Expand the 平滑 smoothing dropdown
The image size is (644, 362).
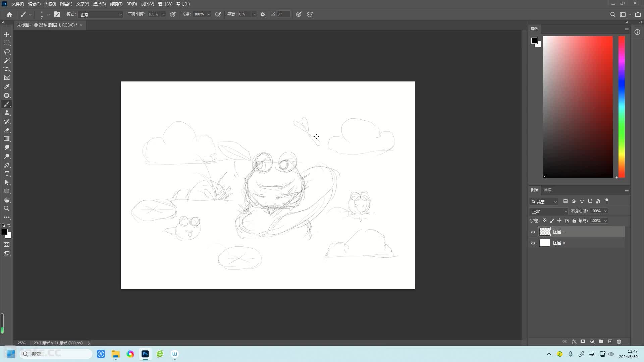(254, 14)
